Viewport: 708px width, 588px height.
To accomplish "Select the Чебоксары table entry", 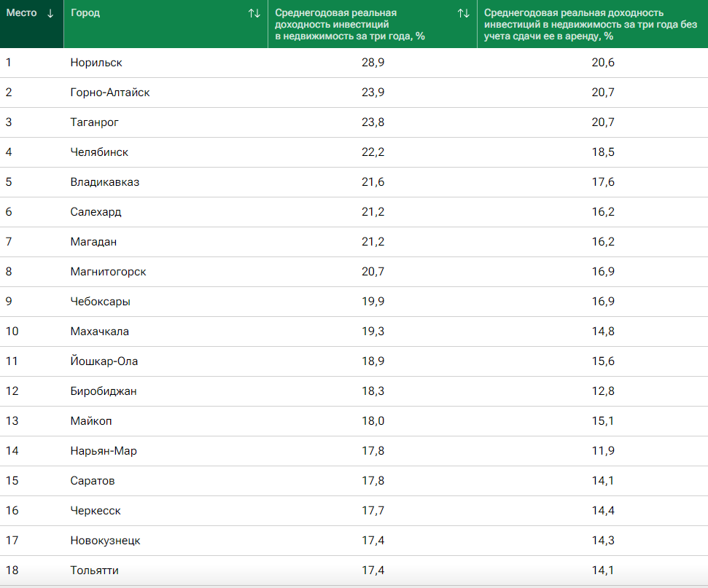I will pyautogui.click(x=101, y=302).
